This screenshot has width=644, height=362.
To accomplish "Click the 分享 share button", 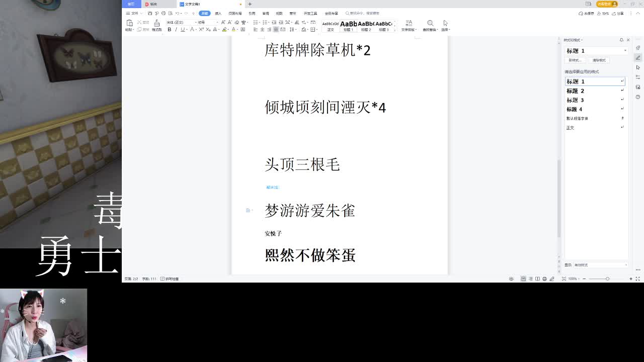I will (618, 14).
